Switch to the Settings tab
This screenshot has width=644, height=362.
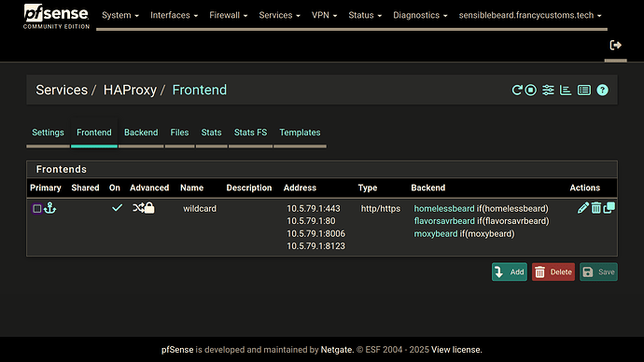point(48,132)
